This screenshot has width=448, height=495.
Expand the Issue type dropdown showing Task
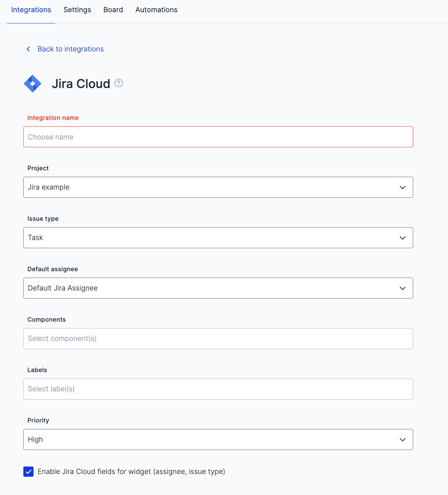218,238
